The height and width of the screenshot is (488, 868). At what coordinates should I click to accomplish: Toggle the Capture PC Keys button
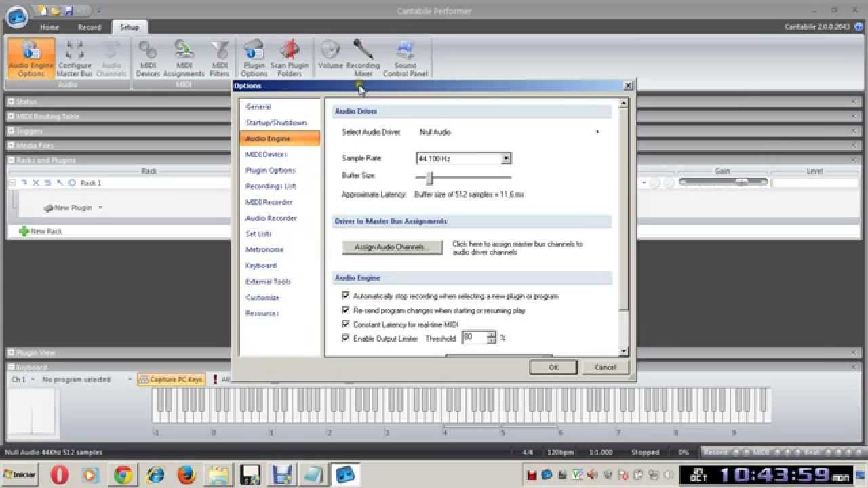171,380
